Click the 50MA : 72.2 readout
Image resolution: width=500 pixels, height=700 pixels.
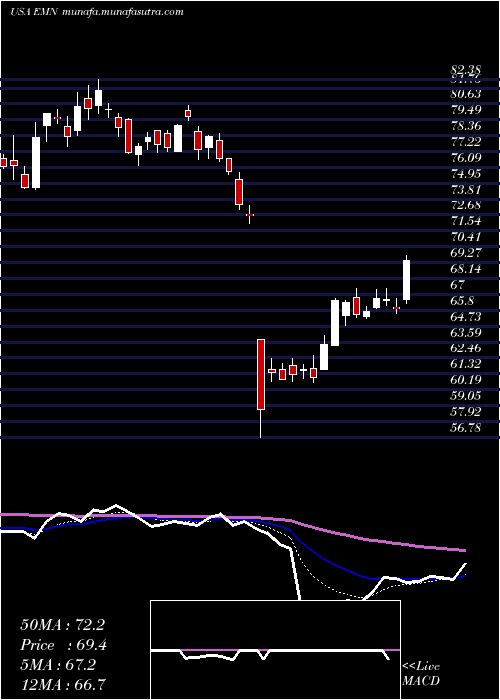coord(62,625)
